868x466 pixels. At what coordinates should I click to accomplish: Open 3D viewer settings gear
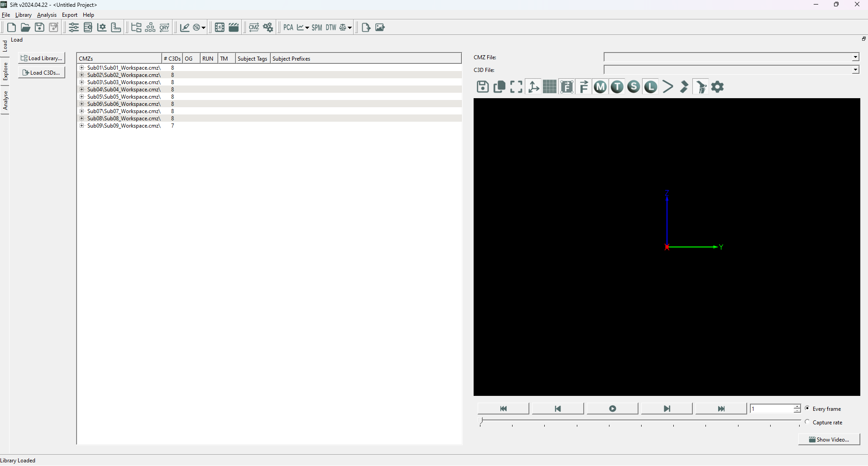[718, 87]
